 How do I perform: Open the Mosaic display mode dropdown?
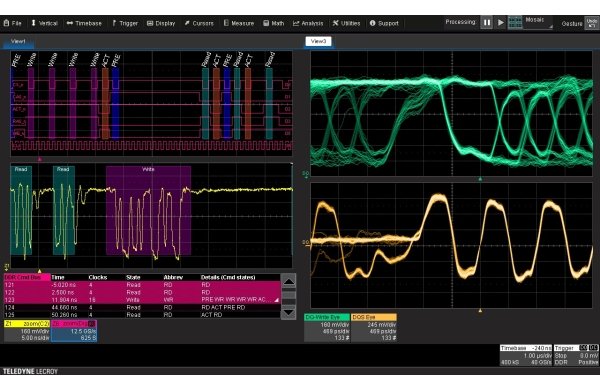[538, 23]
